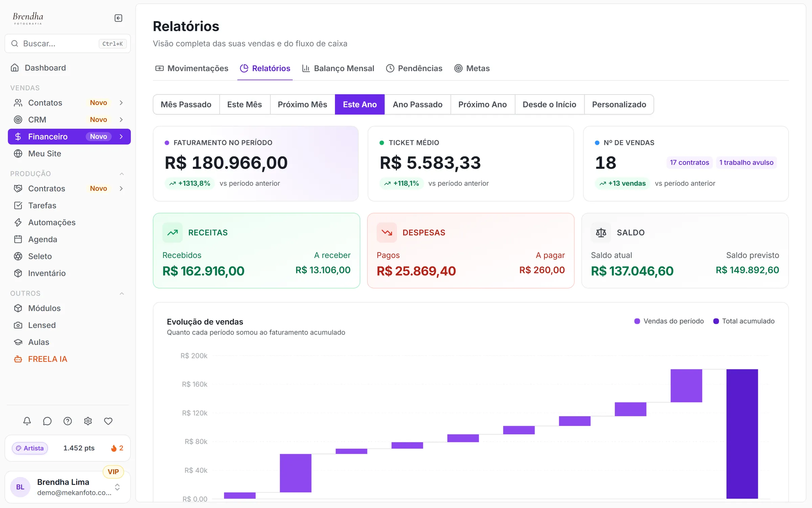
Task: Click the Buscar search field
Action: [68, 43]
